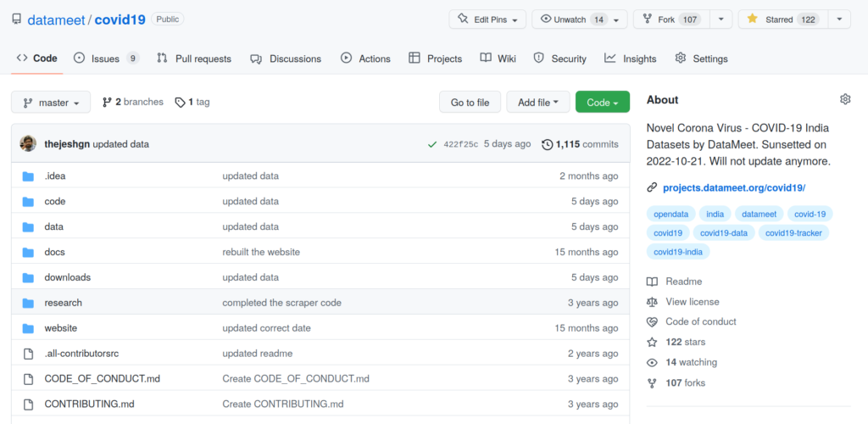This screenshot has height=424, width=868.
Task: Open the .idea folder
Action: pos(55,176)
